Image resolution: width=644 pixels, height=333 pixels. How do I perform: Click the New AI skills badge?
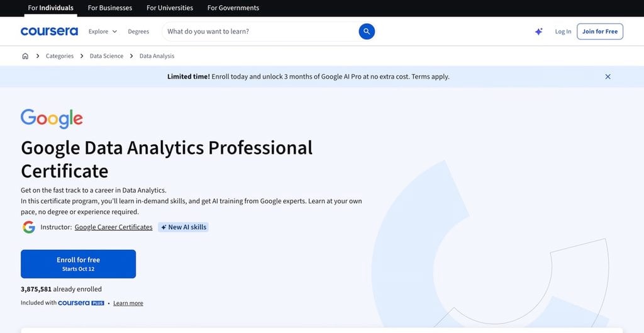183,227
